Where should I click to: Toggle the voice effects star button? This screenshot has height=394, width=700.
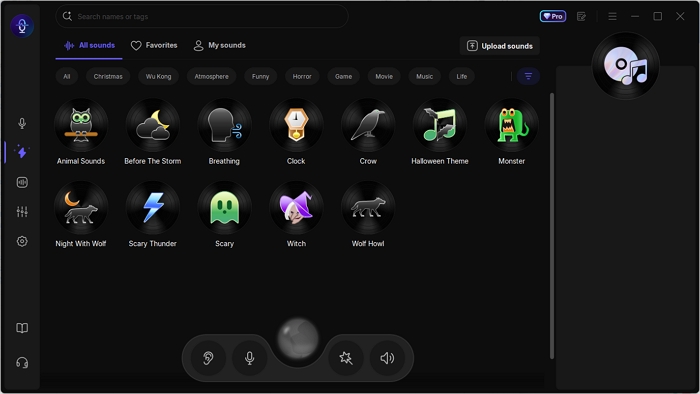click(346, 358)
